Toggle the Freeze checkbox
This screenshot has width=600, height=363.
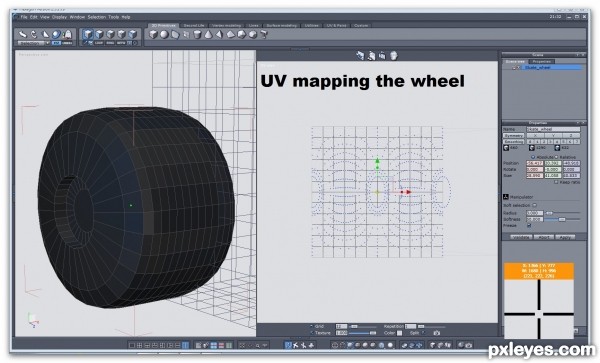coord(529,225)
